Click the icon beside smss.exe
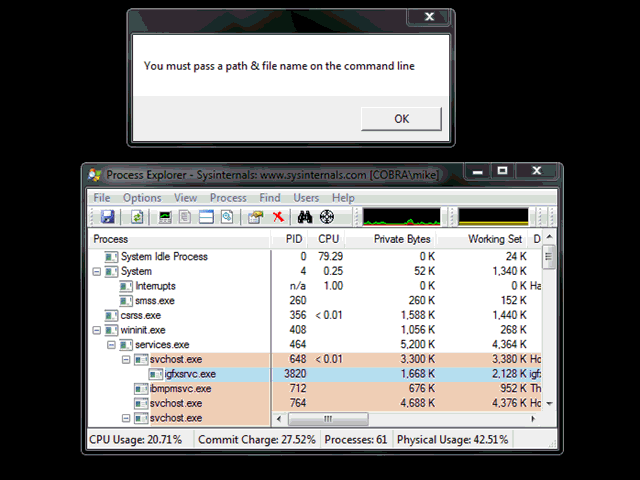 (x=126, y=301)
